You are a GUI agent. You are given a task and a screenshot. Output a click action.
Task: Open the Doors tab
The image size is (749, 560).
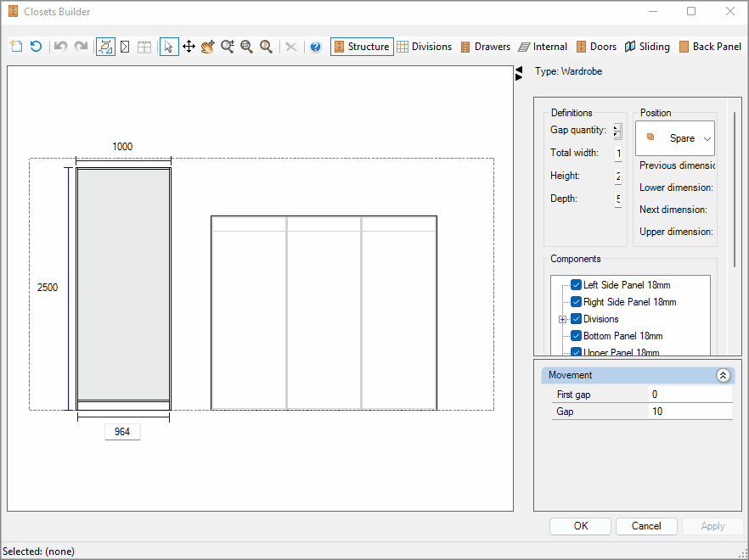[x=597, y=47]
